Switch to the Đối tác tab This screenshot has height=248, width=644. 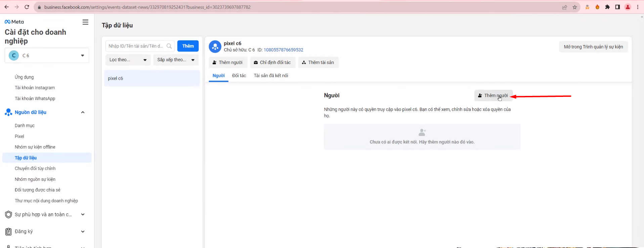(x=239, y=76)
